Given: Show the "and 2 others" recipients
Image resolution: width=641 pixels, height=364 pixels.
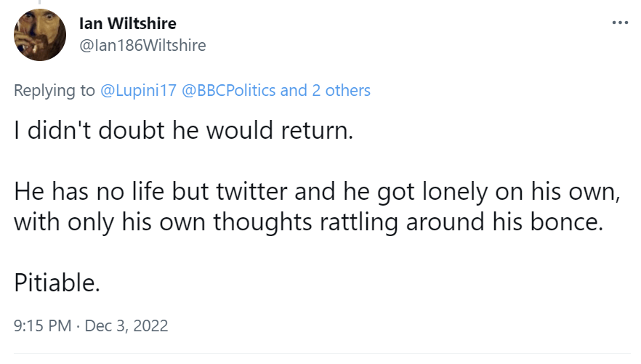Looking at the screenshot, I should tap(325, 90).
